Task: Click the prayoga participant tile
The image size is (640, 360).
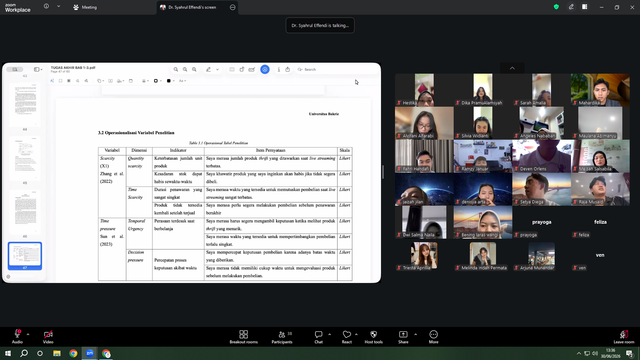Action: click(x=542, y=222)
